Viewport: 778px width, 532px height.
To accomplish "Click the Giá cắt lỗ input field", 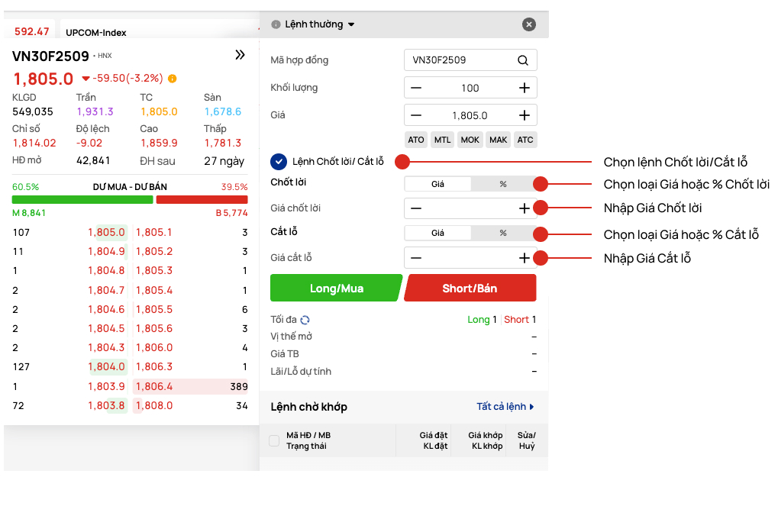I will 470,258.
